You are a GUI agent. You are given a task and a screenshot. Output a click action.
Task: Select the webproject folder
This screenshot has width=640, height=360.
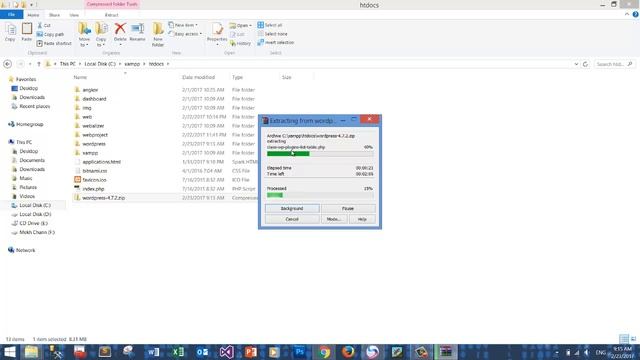click(x=95, y=135)
